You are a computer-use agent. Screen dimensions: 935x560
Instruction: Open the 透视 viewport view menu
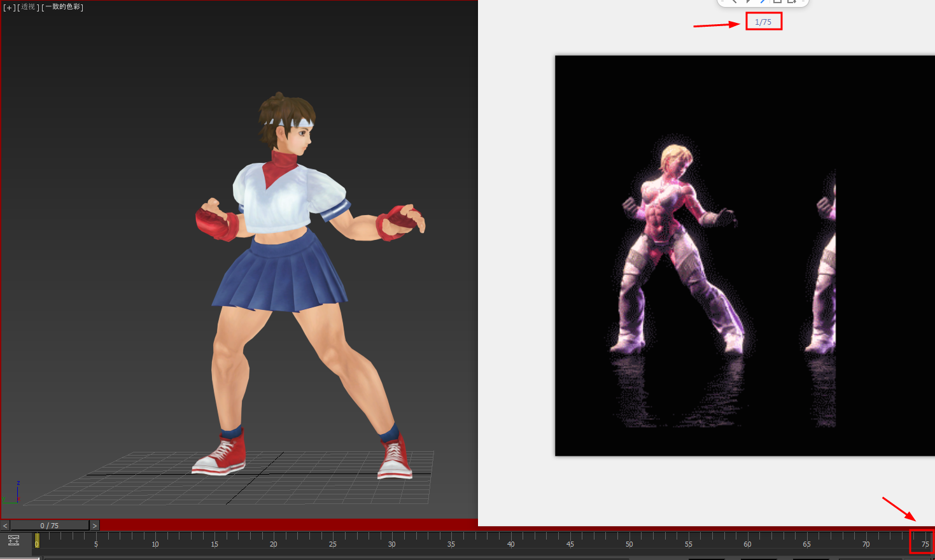28,7
